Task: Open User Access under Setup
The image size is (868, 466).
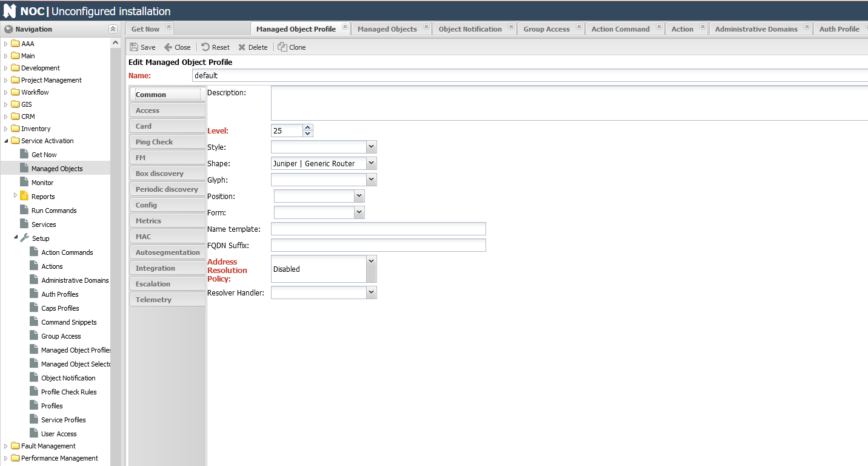Action: pos(59,434)
